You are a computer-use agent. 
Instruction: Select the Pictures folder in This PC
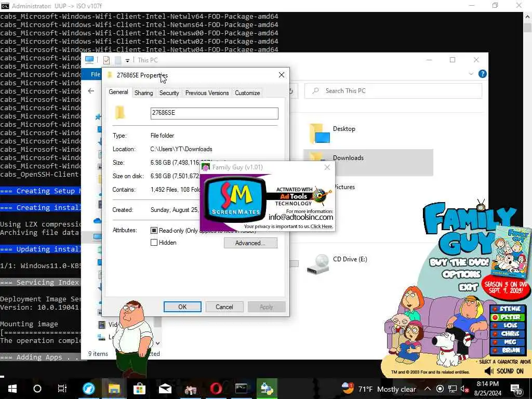pos(344,187)
